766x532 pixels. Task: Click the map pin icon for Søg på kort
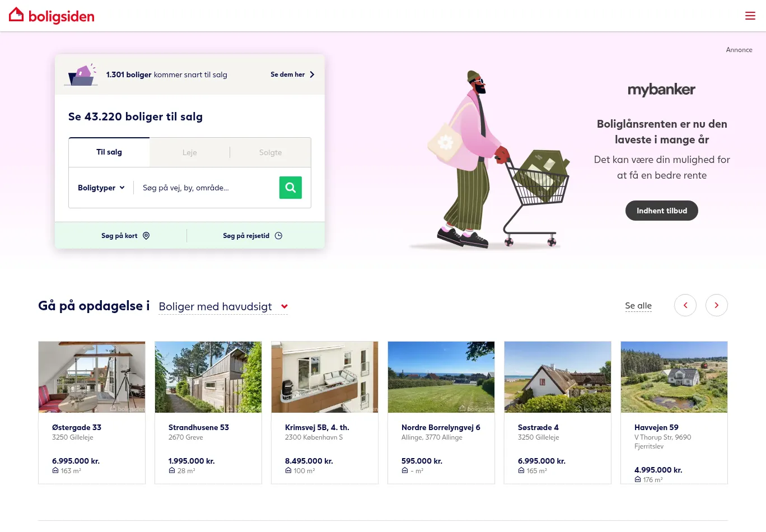[x=146, y=236]
